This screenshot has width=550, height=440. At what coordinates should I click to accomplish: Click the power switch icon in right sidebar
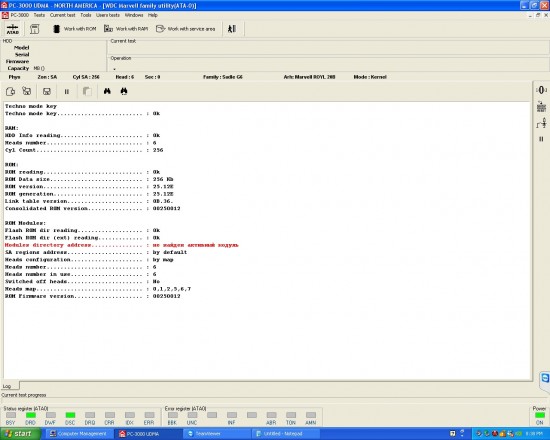541,123
